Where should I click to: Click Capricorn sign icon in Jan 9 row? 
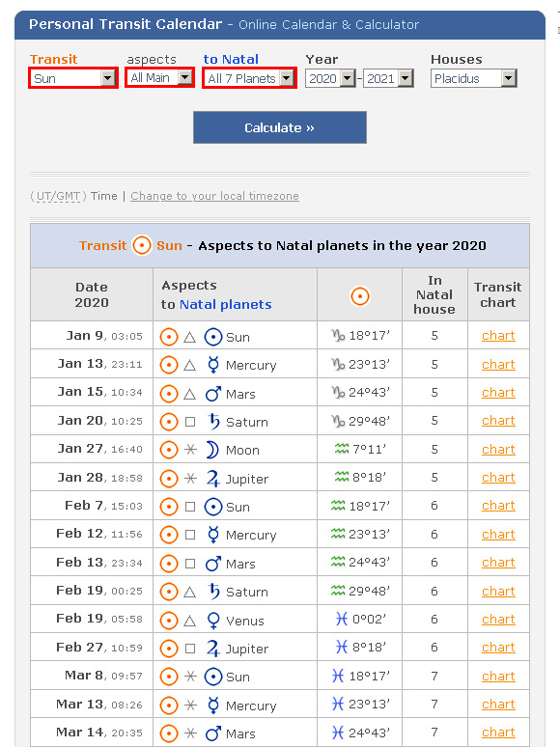[338, 336]
